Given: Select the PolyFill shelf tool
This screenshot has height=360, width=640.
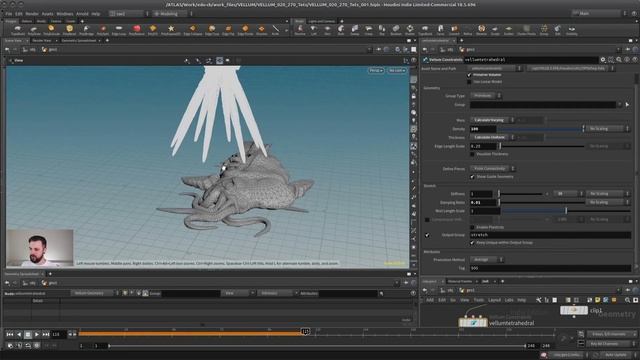Looking at the screenshot, I should [x=153, y=29].
